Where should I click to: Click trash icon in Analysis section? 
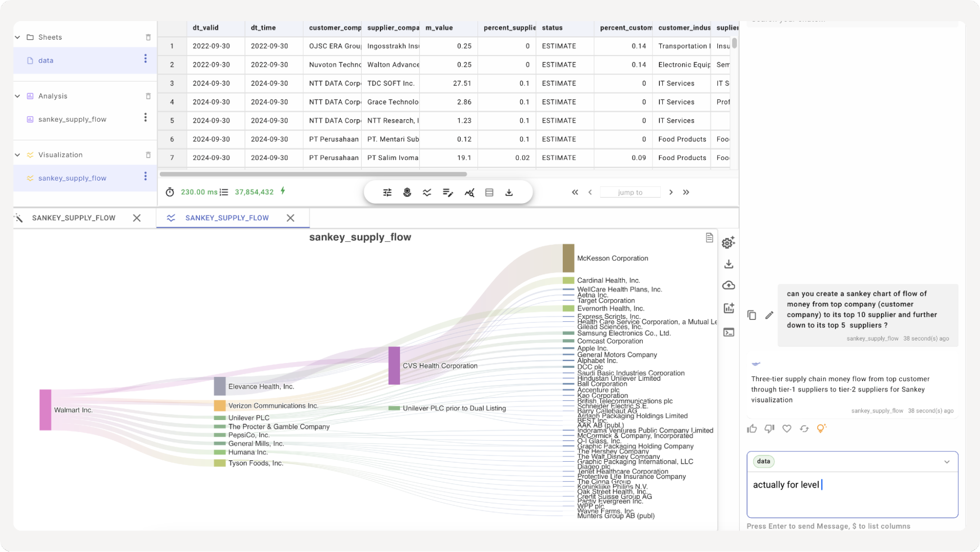148,96
